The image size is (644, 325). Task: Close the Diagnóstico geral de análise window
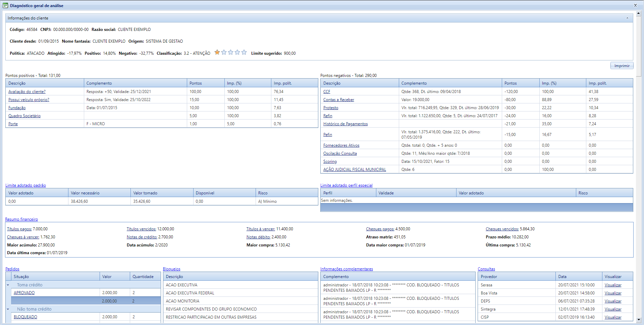pyautogui.click(x=635, y=5)
